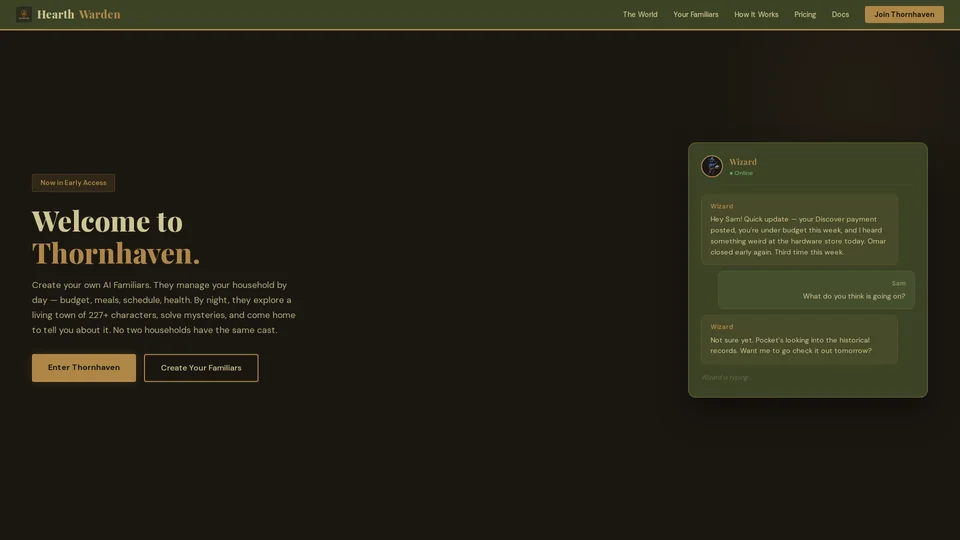Open the Docs link
The width and height of the screenshot is (960, 540).
(x=840, y=14)
